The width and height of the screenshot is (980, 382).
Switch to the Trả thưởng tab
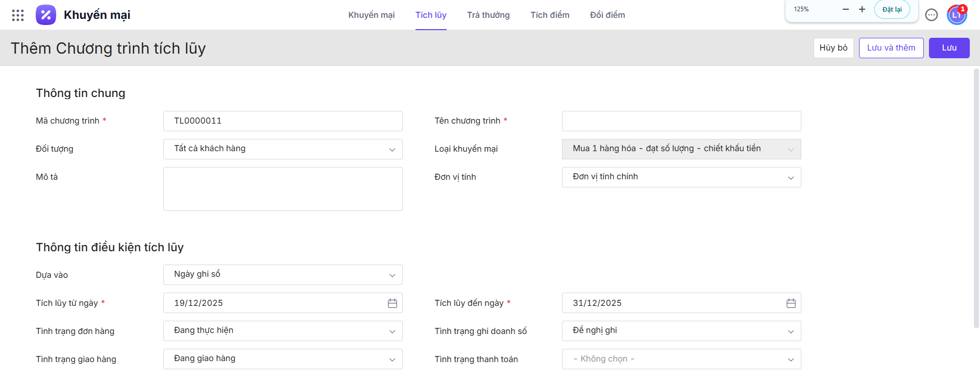pyautogui.click(x=488, y=15)
